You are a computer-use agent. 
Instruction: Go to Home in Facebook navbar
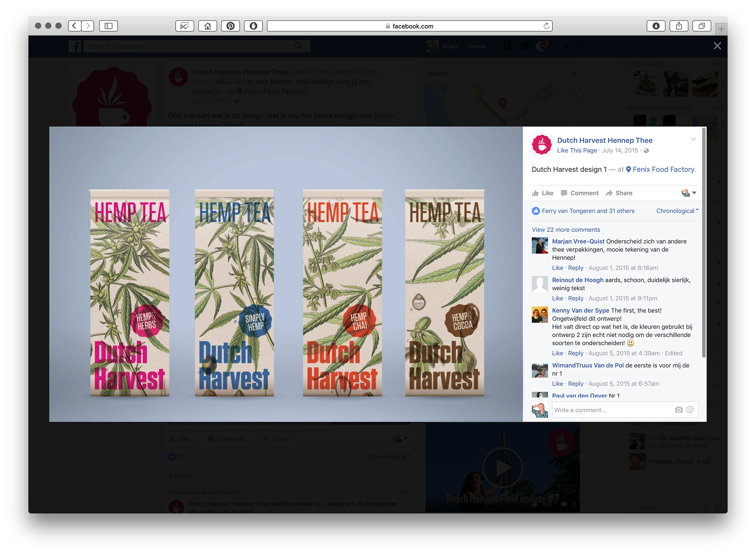476,46
